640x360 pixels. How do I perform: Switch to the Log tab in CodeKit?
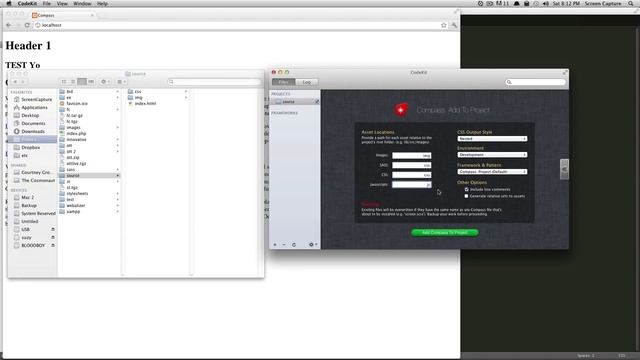tap(307, 82)
